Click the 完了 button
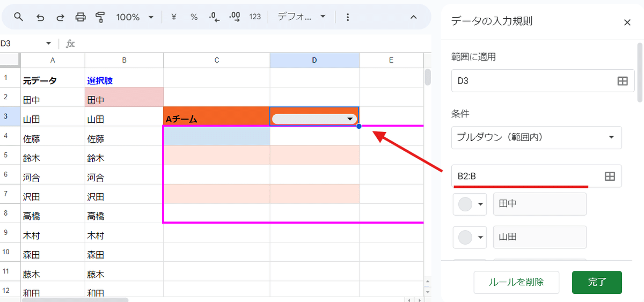 (597, 282)
